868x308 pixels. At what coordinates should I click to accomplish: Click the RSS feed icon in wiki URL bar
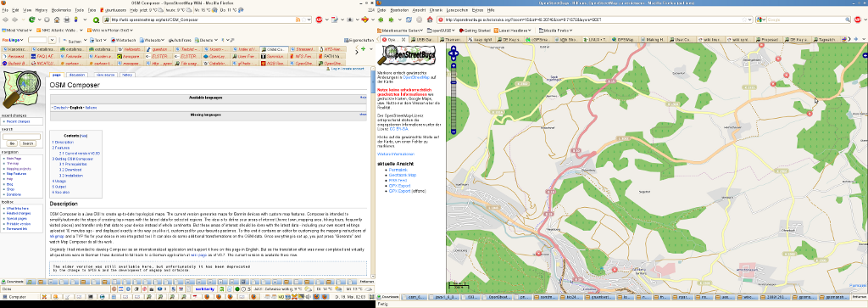(298, 20)
